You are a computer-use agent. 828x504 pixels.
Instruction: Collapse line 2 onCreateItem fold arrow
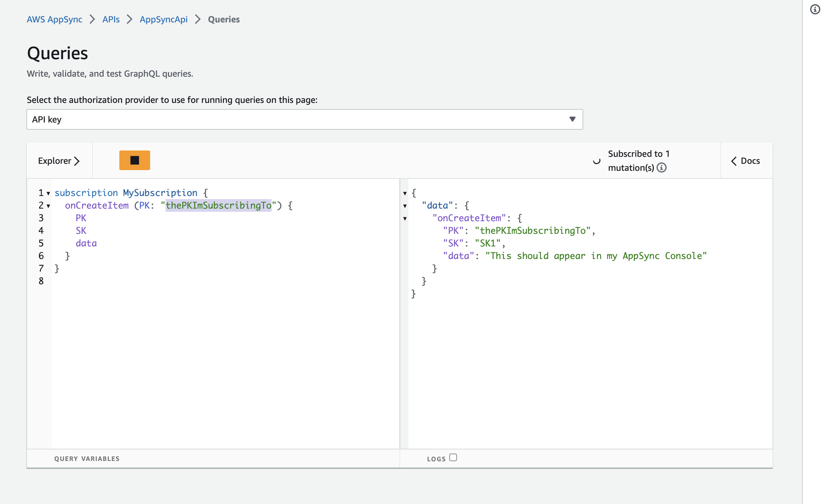coord(48,206)
